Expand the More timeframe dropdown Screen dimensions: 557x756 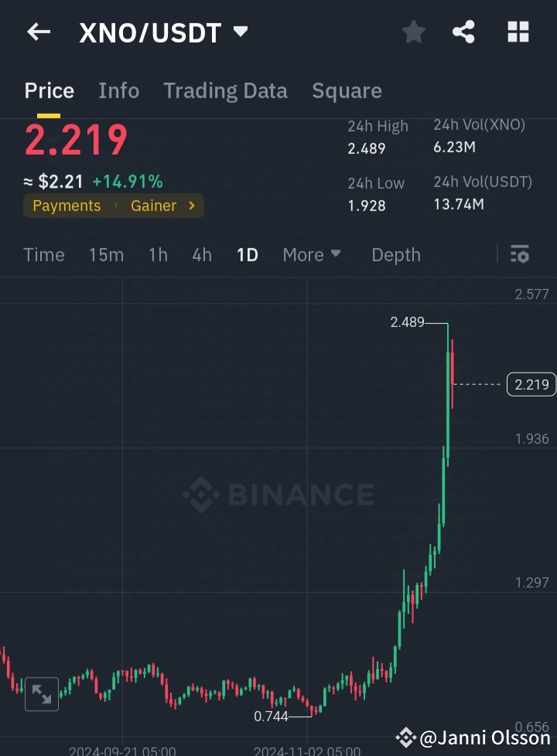[x=311, y=254]
